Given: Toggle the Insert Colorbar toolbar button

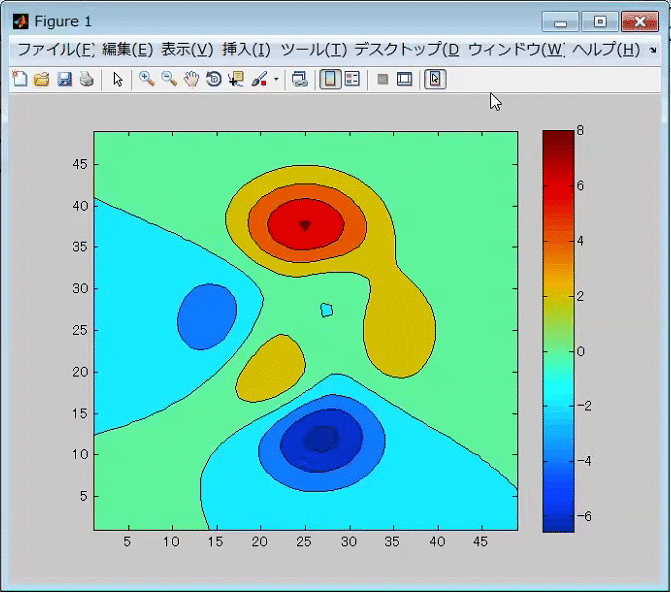Looking at the screenshot, I should (x=329, y=80).
